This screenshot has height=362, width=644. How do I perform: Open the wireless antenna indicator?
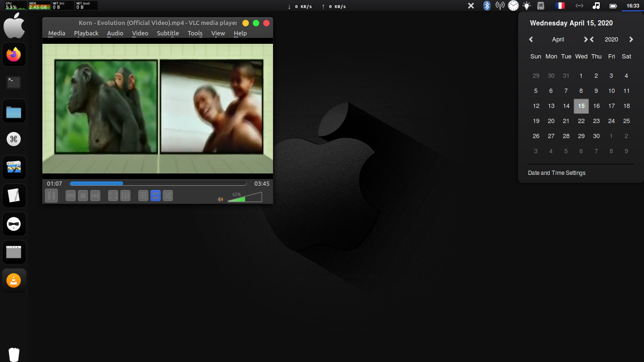pyautogui.click(x=500, y=6)
